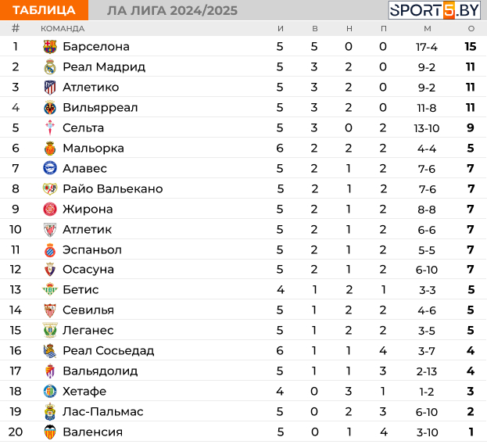Open the Сельта team name link
This screenshot has width=487, height=448.
click(83, 128)
